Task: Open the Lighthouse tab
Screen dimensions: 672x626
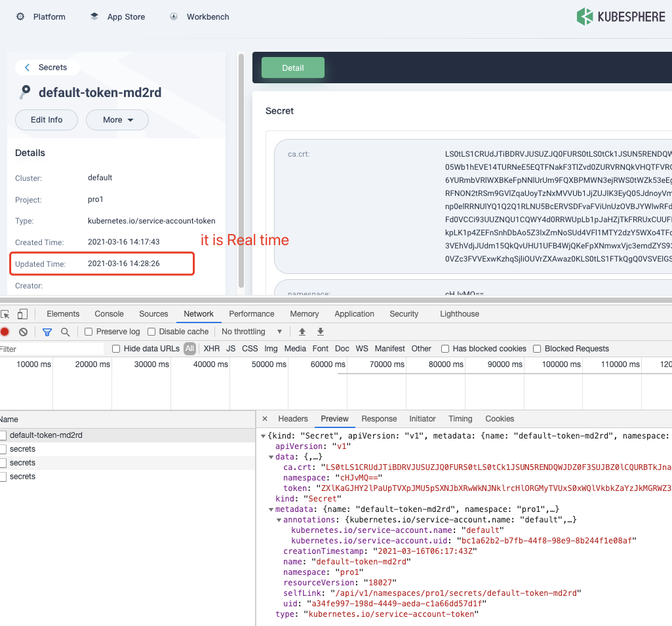Action: click(x=460, y=314)
